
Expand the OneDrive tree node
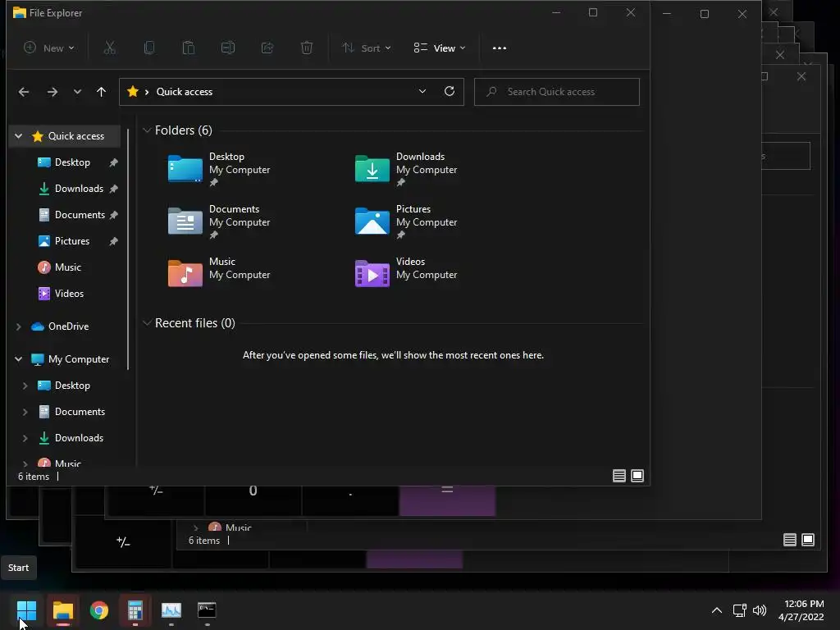click(19, 326)
